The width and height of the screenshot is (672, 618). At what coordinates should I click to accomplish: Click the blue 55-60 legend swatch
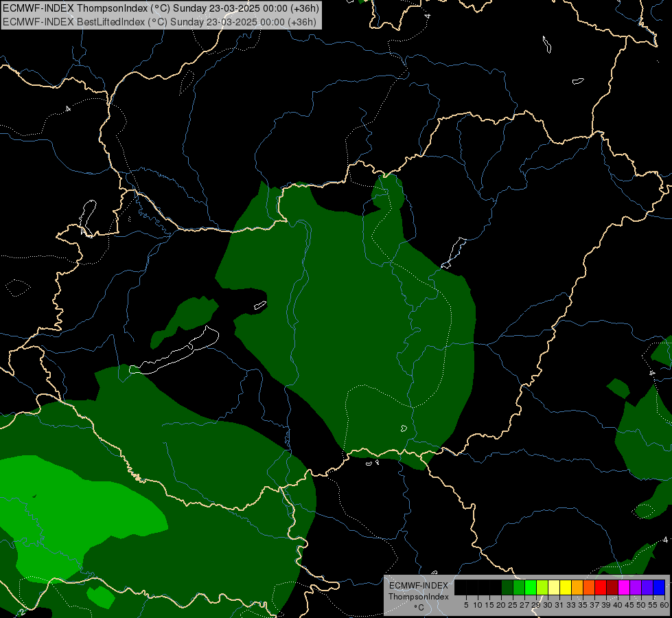659,587
